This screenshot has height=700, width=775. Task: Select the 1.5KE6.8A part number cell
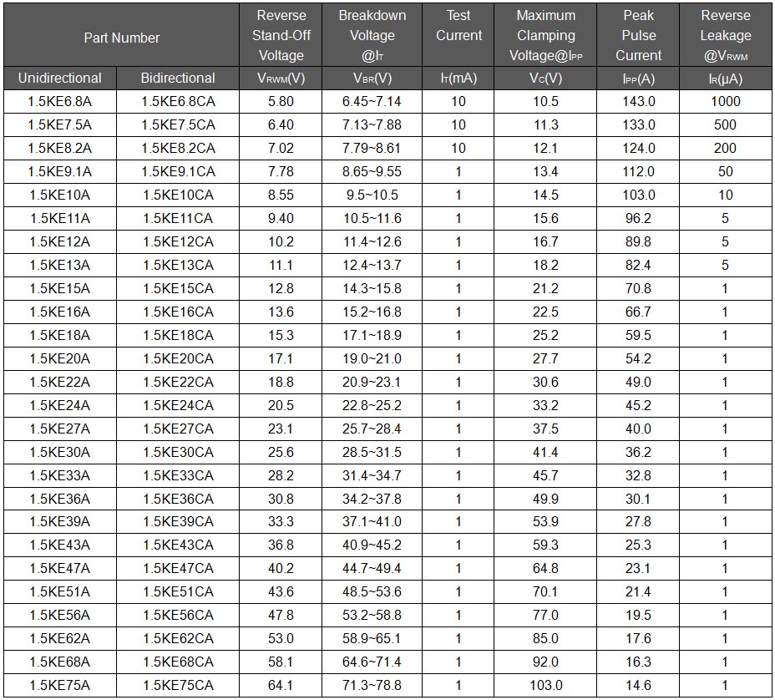60,102
